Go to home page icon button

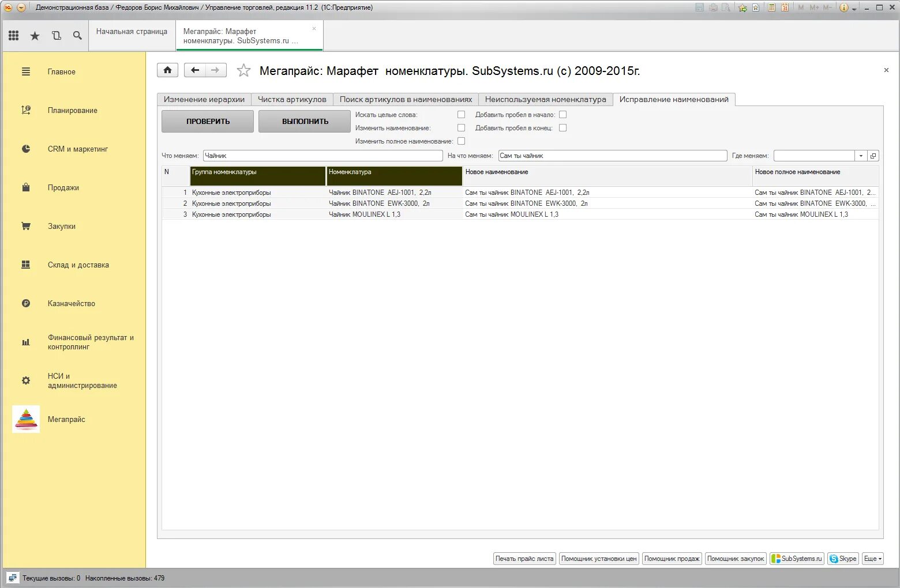pyautogui.click(x=167, y=70)
